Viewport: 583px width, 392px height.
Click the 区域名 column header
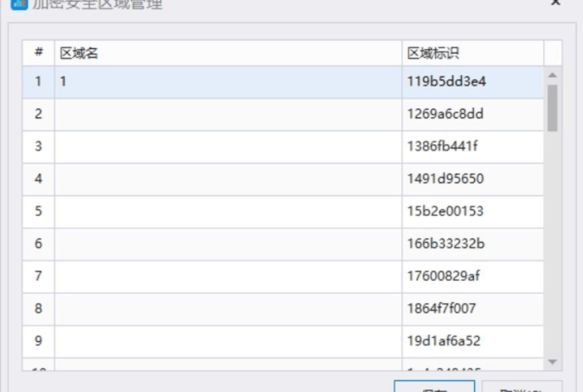(x=228, y=53)
